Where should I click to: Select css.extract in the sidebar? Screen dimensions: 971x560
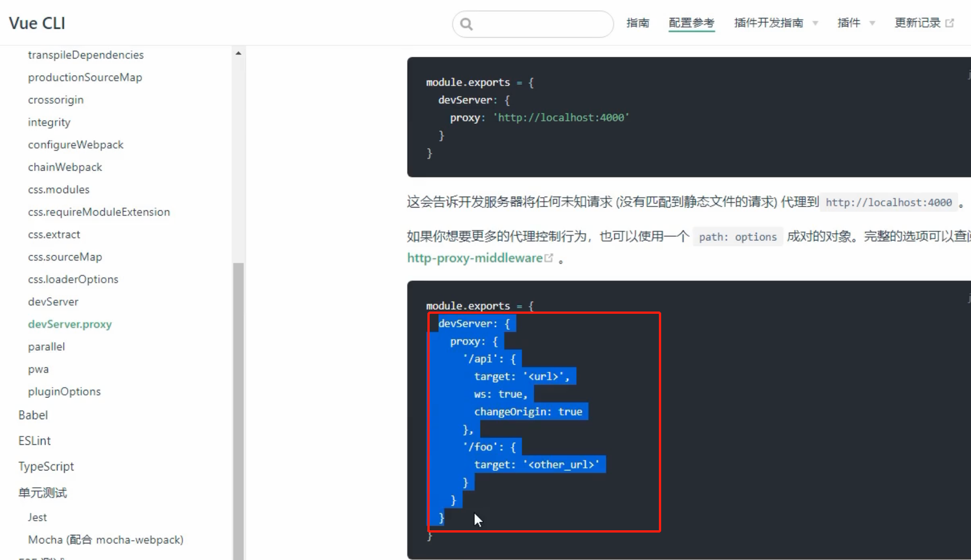pos(54,235)
